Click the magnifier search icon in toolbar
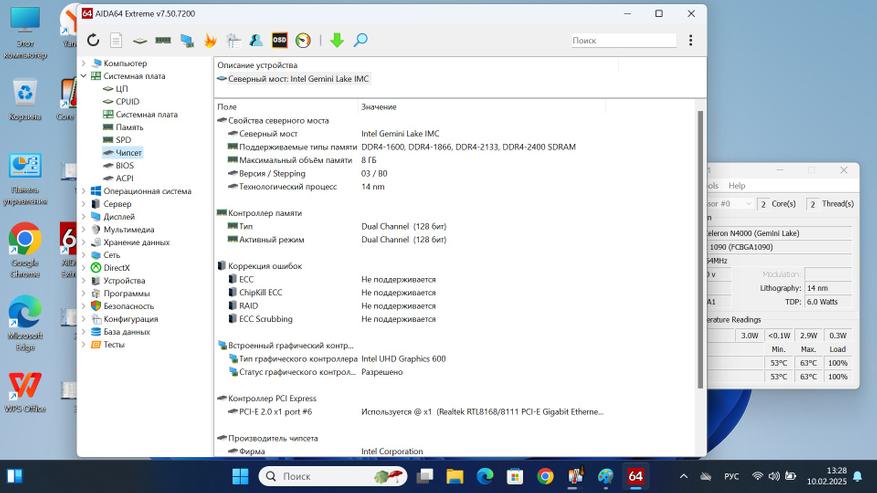 pyautogui.click(x=361, y=40)
